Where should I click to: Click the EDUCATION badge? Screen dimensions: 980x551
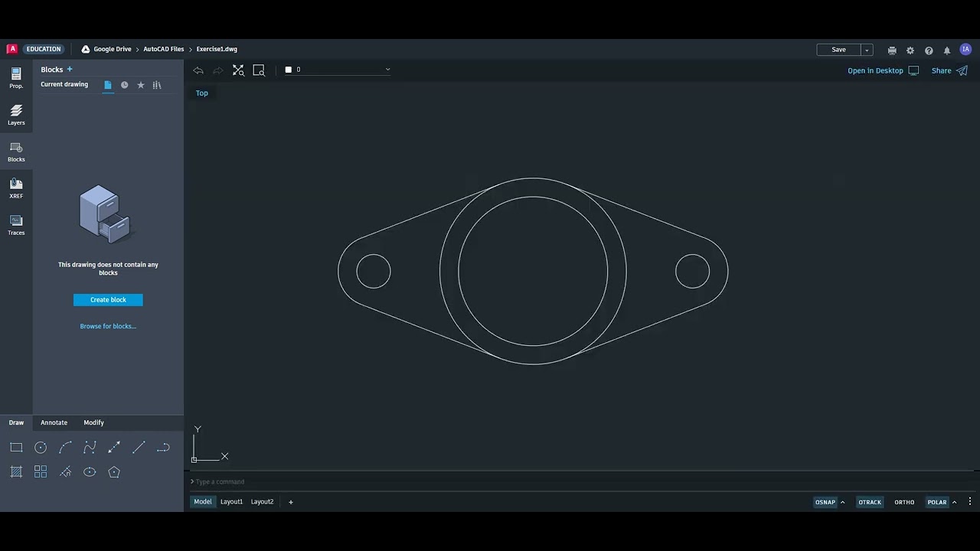tap(44, 49)
